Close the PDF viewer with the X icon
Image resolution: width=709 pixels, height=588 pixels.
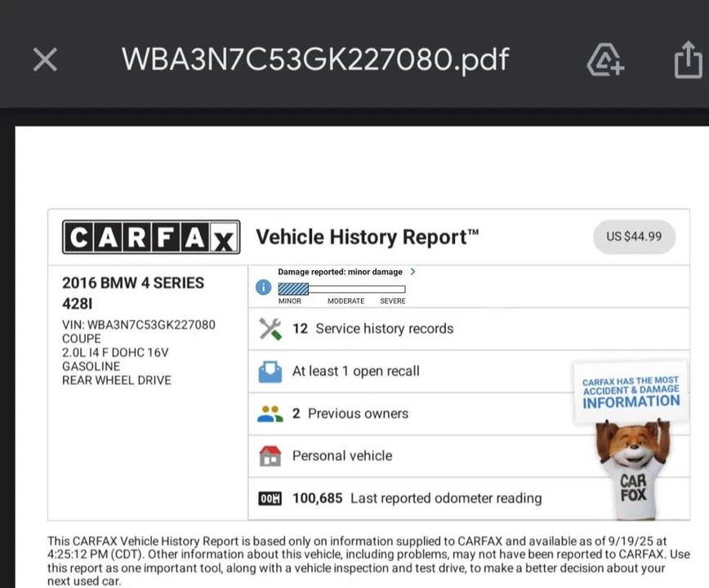(45, 60)
